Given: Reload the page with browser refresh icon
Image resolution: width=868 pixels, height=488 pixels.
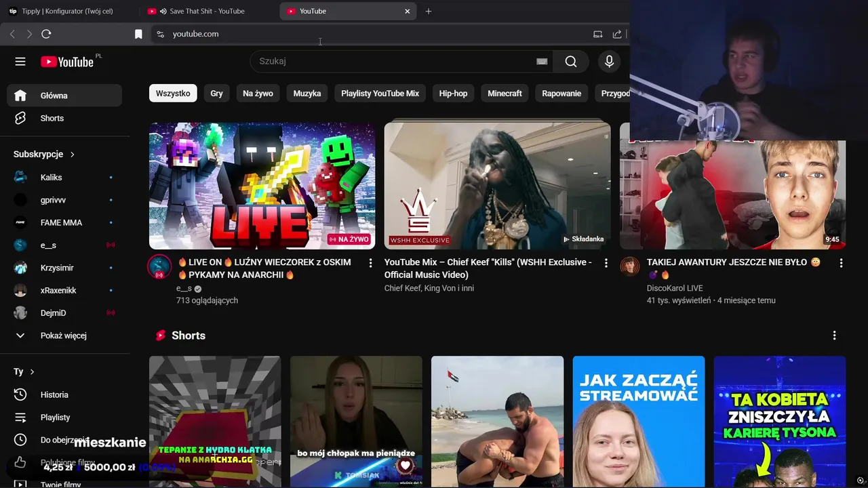Looking at the screenshot, I should (46, 34).
